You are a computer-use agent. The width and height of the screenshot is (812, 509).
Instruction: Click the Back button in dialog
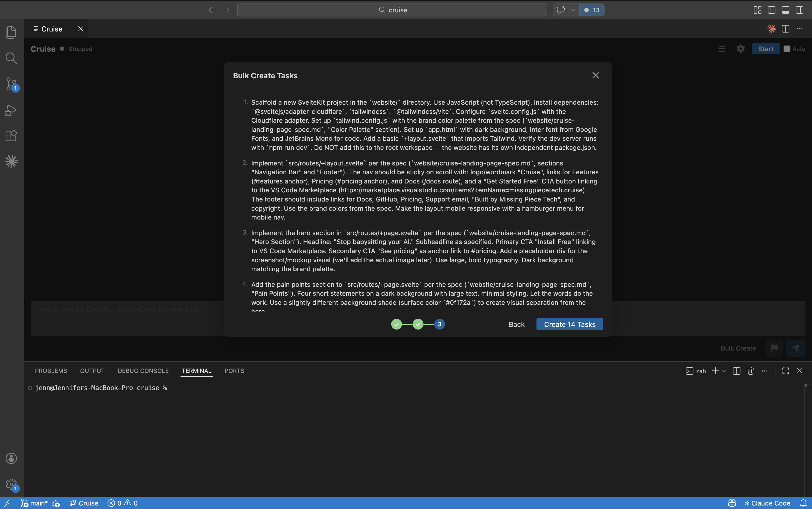point(516,324)
